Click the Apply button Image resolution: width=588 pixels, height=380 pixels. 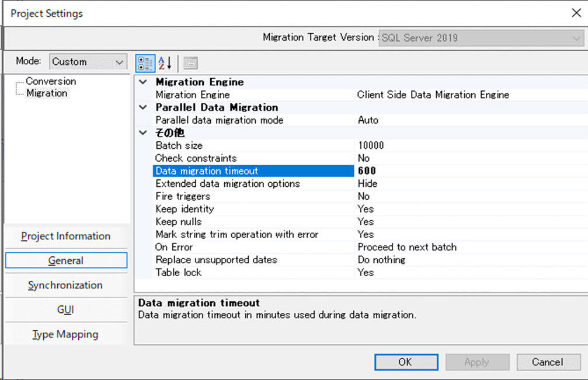(x=477, y=362)
